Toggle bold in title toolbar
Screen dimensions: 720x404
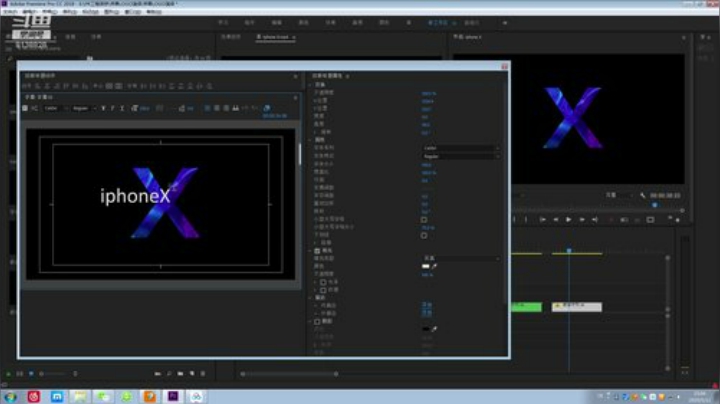click(103, 108)
